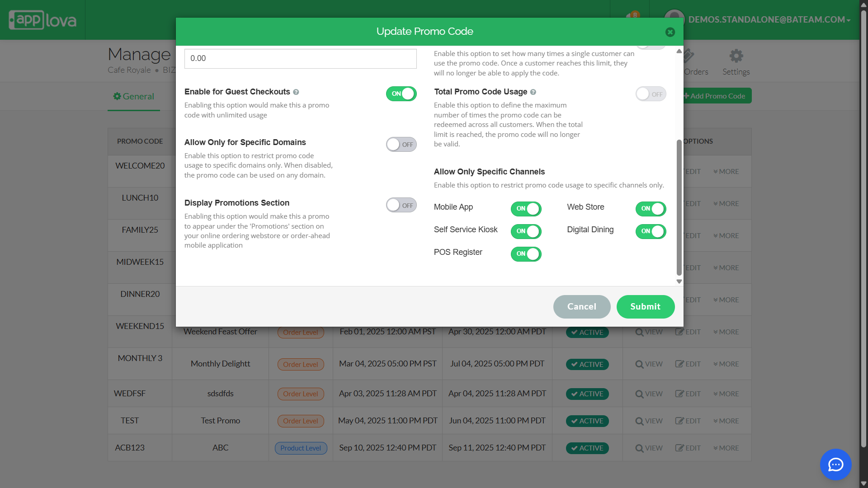The height and width of the screenshot is (488, 868).
Task: Expand MORE options for MONTHLY 3 row
Action: 726,364
